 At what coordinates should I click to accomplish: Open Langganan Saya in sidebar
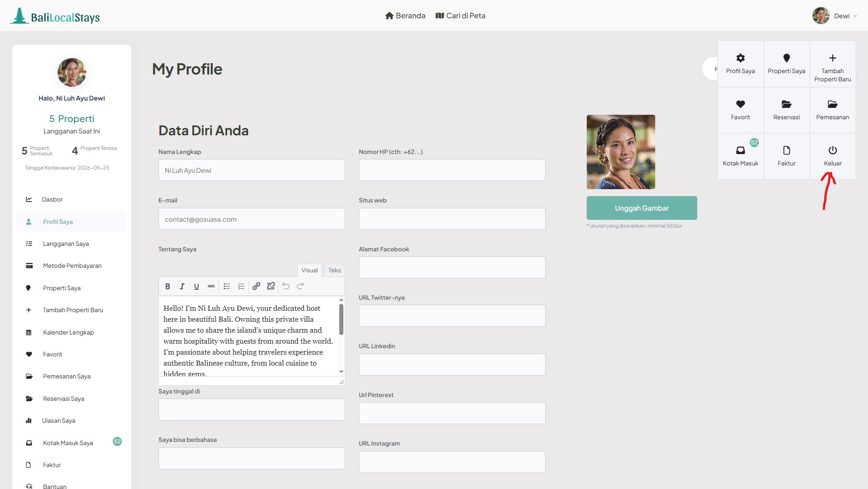pos(72,244)
